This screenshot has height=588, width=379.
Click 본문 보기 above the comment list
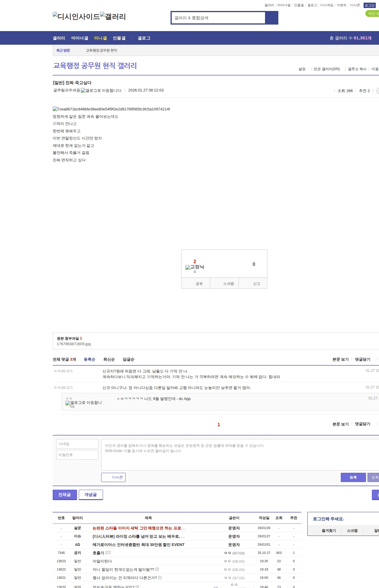(x=341, y=359)
